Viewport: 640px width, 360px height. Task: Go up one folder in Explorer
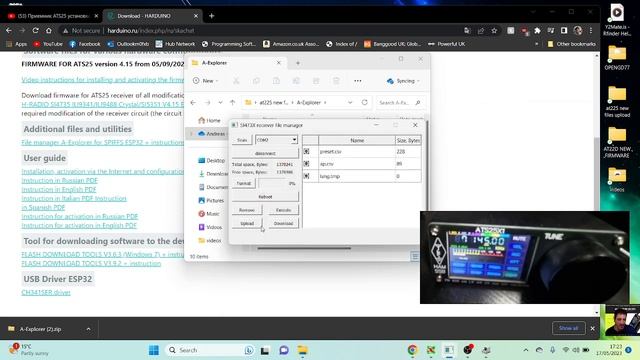[232, 102]
